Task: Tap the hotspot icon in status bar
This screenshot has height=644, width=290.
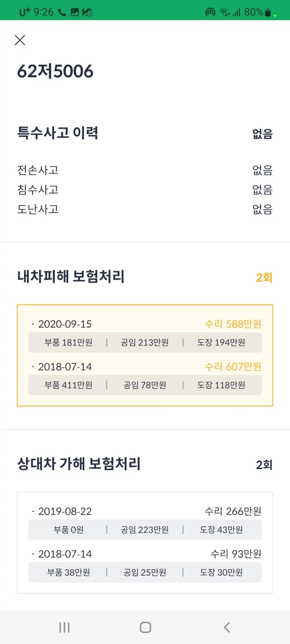Action: coord(210,12)
